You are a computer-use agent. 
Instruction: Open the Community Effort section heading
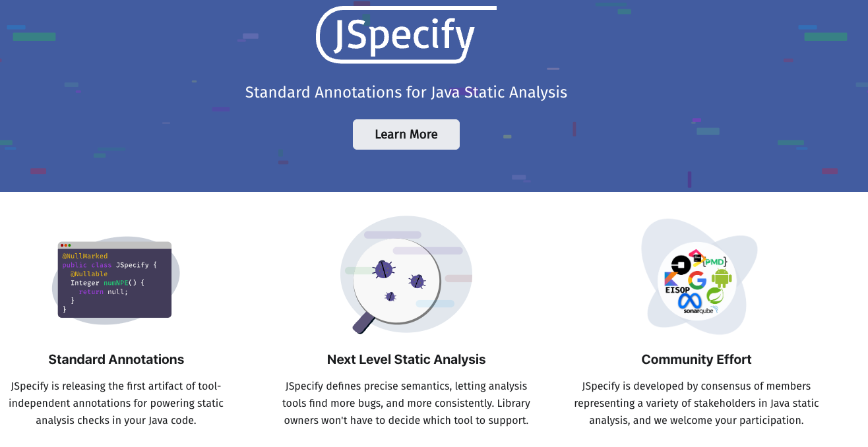click(696, 359)
